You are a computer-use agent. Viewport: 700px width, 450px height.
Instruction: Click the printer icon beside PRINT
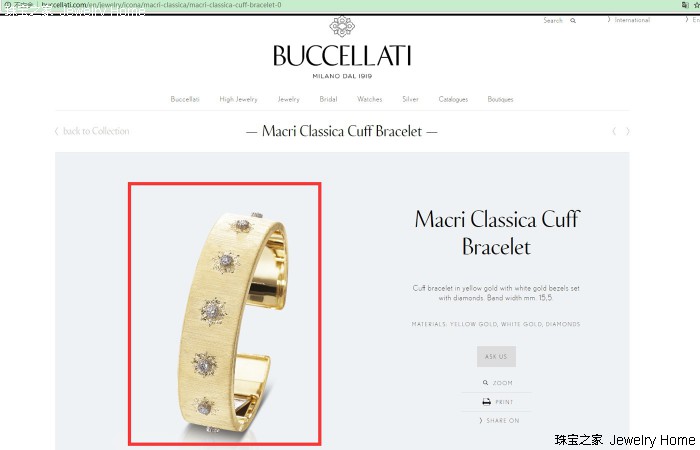[487, 402]
